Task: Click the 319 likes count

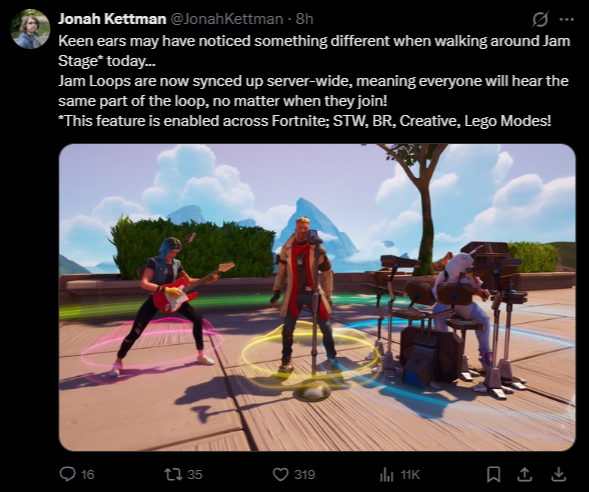Action: coord(305,474)
